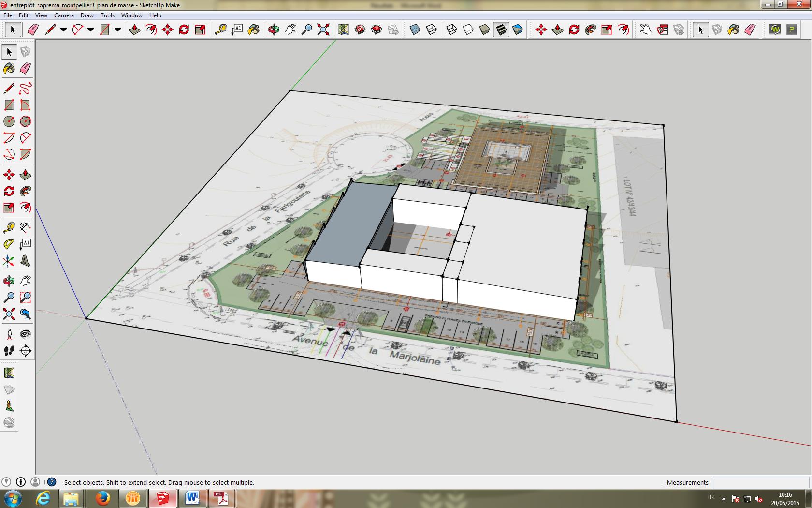Activate the Section Plane tool
812x508 pixels.
tap(26, 351)
